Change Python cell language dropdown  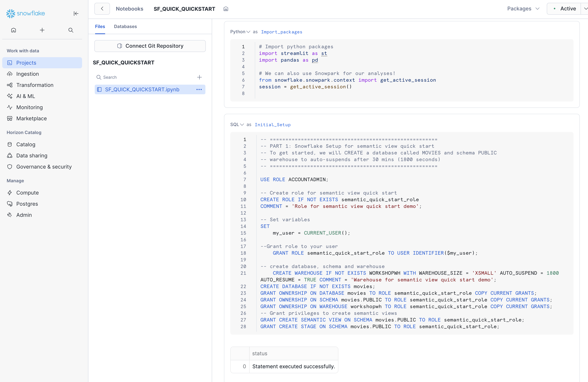(240, 32)
